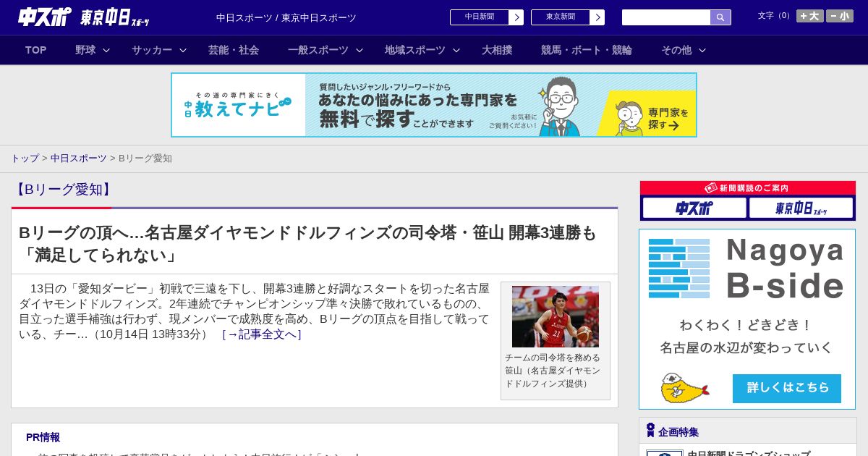Click the [→記事全文へ] link

262,334
